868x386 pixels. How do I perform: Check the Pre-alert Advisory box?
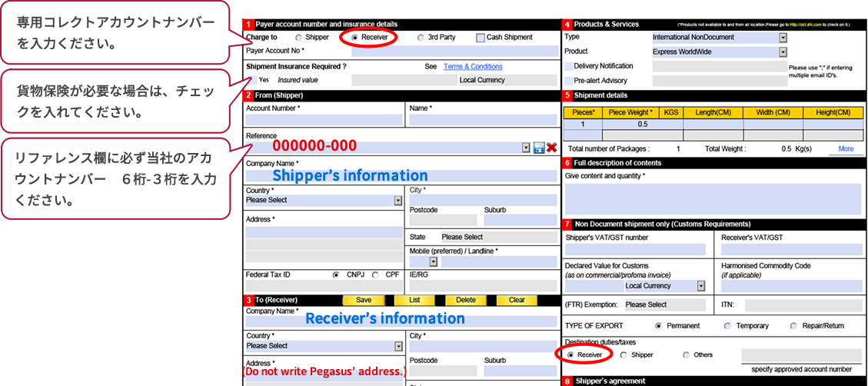click(568, 81)
